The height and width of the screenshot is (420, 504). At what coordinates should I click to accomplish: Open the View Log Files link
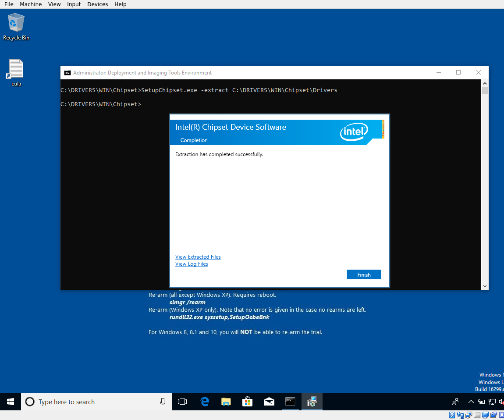click(x=192, y=264)
